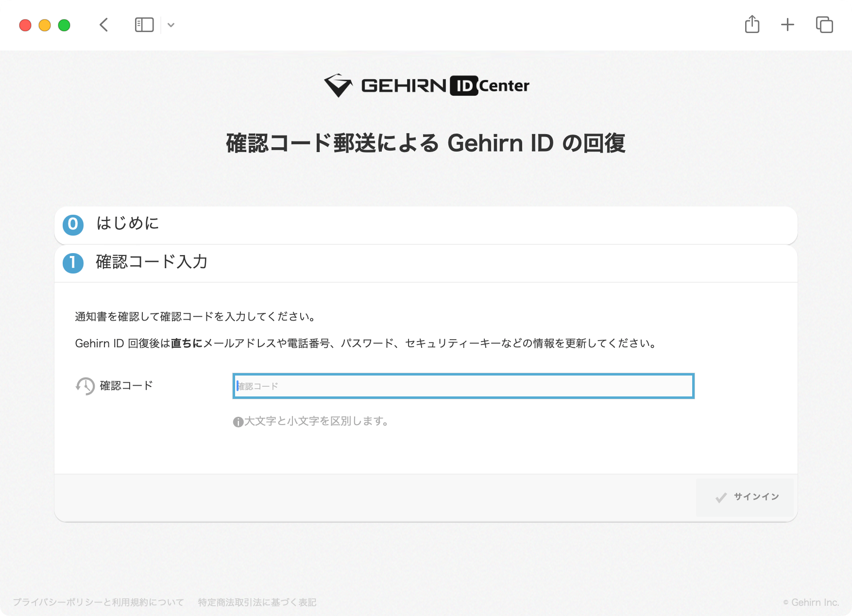Click the blue step 0 number badge
Screen dimensions: 852x616
click(x=73, y=224)
